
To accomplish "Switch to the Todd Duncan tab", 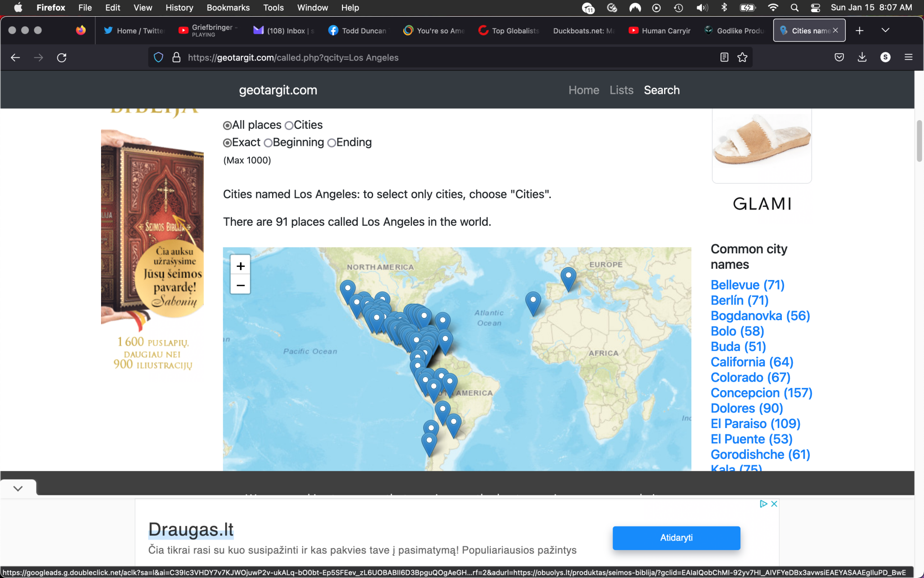I will 359,30.
